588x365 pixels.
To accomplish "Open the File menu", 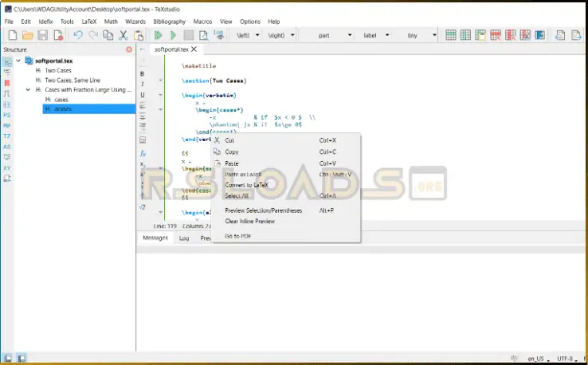I will pyautogui.click(x=9, y=22).
